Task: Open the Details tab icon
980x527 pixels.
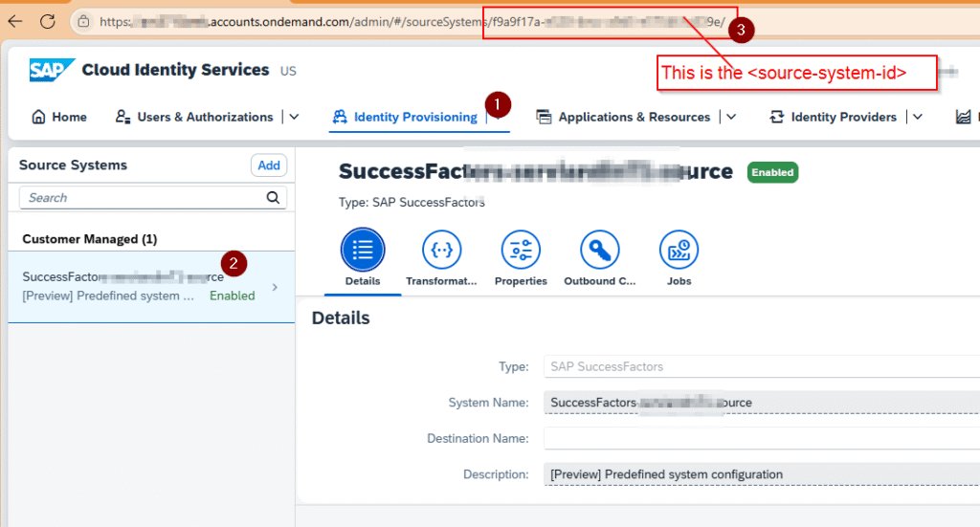Action: coord(363,250)
